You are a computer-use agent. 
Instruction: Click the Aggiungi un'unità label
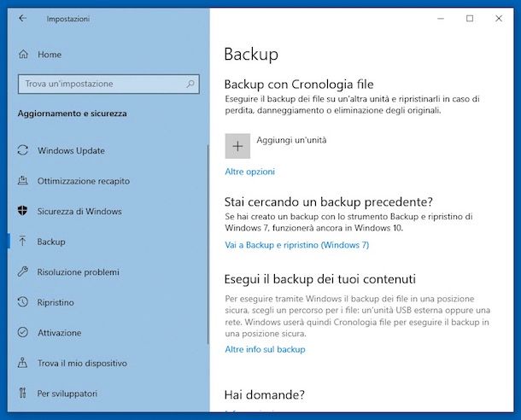[x=291, y=140]
